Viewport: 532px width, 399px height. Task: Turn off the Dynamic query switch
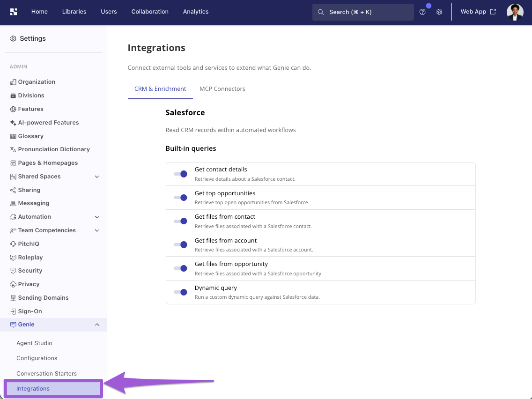(180, 292)
